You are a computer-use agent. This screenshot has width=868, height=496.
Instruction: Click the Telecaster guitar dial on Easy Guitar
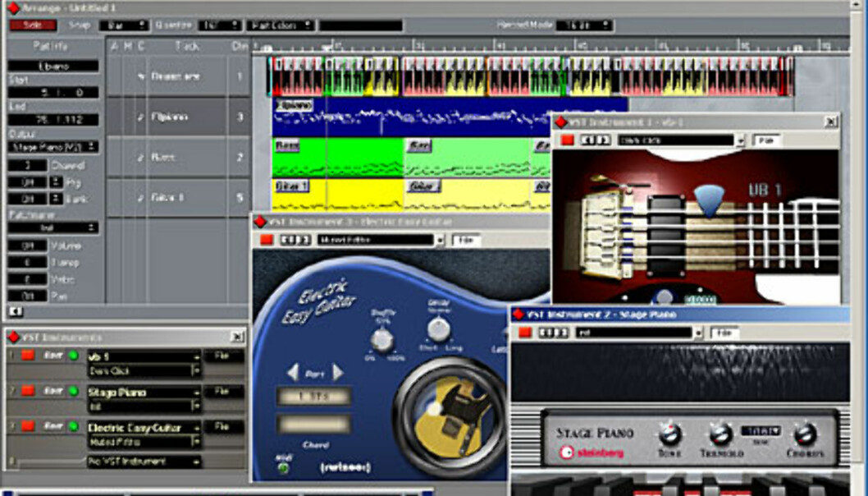tap(450, 415)
